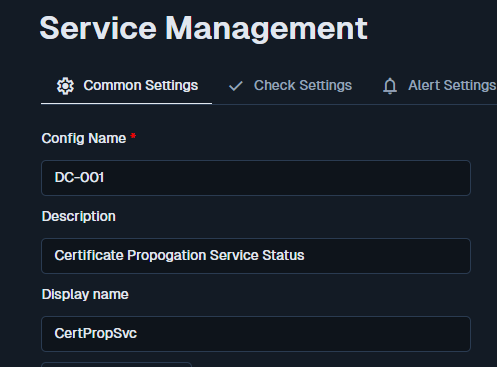497x367 pixels.
Task: Click the bell icon beside Alert Settings
Action: (x=390, y=86)
